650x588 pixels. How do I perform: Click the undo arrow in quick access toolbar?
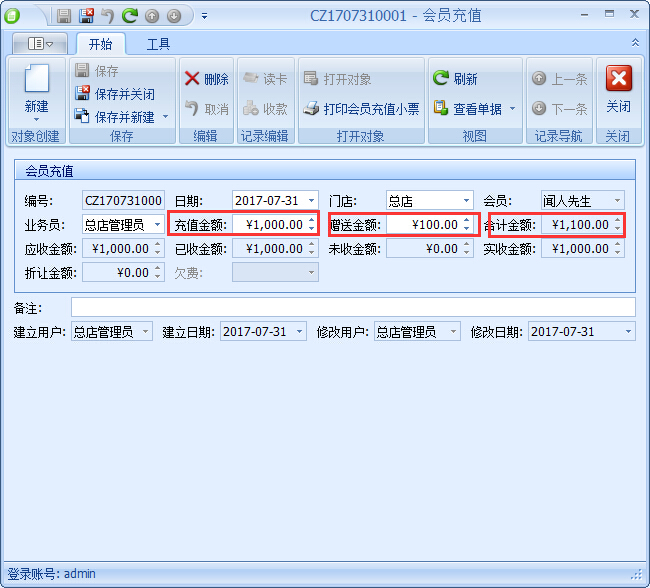point(107,16)
